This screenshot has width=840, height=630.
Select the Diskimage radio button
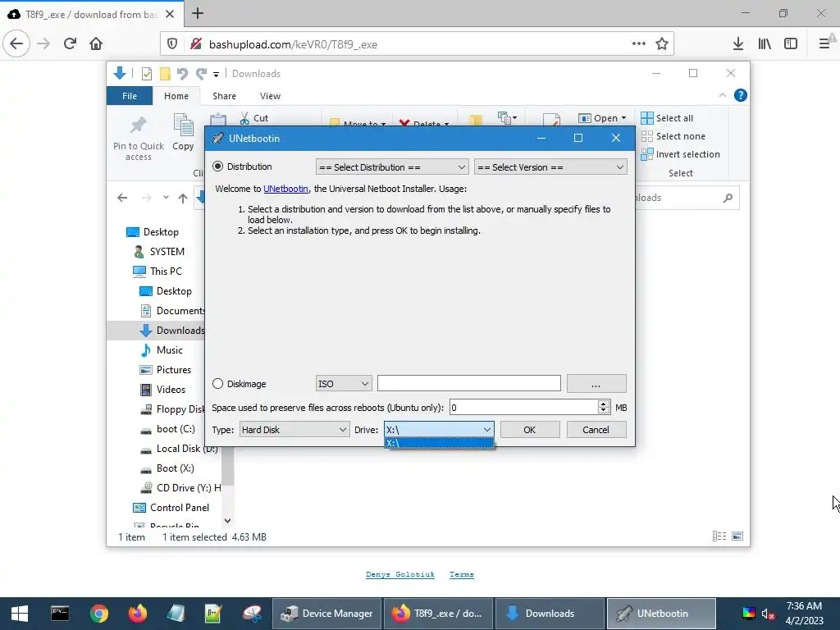point(217,384)
